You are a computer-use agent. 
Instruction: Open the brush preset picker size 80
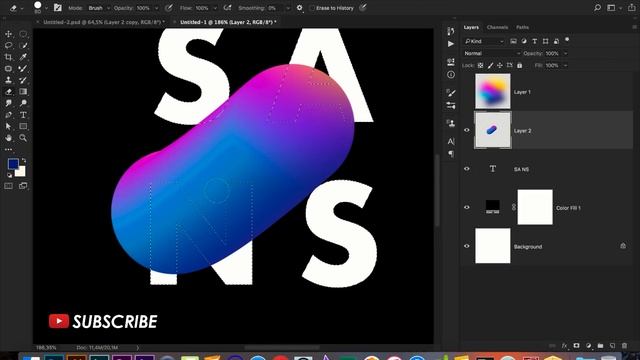(40, 7)
